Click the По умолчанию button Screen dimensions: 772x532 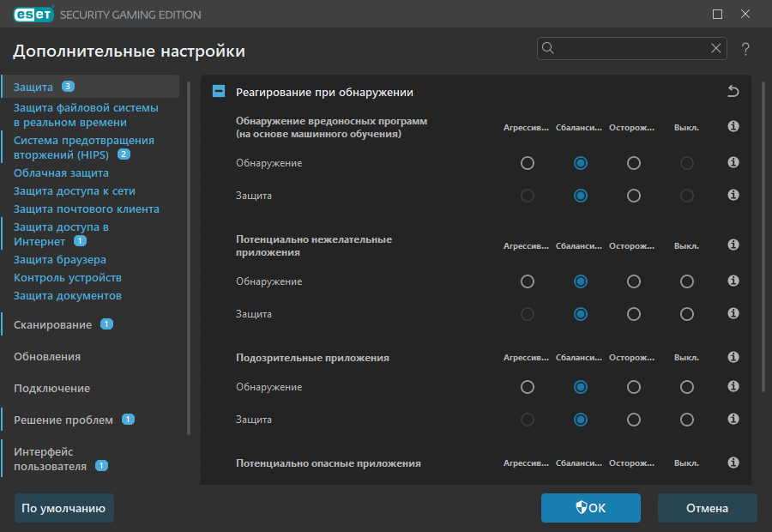(64, 508)
